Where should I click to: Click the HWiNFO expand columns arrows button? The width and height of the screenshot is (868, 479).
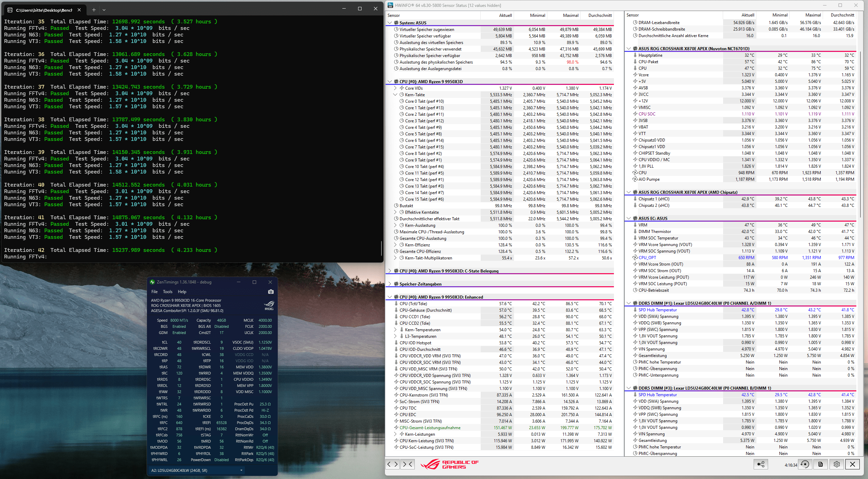[x=392, y=464]
